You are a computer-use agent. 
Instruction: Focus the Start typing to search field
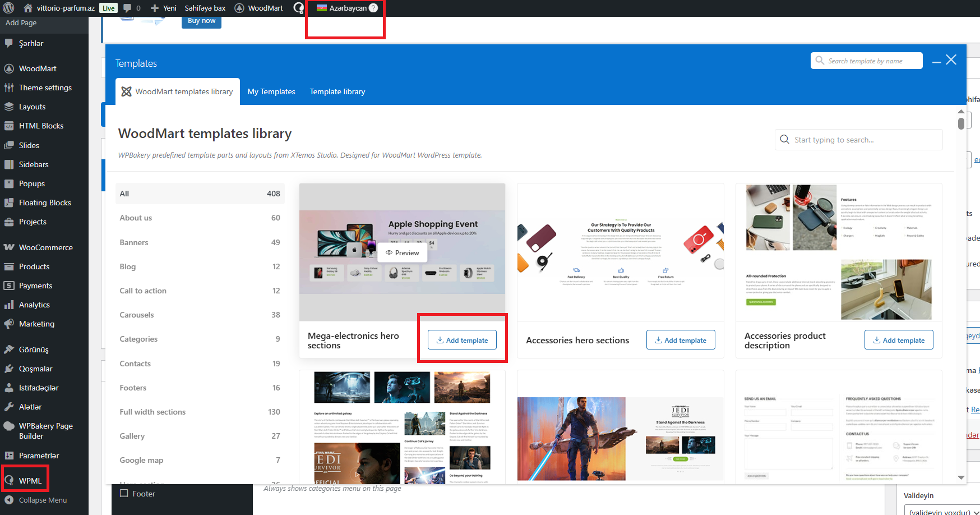[859, 140]
